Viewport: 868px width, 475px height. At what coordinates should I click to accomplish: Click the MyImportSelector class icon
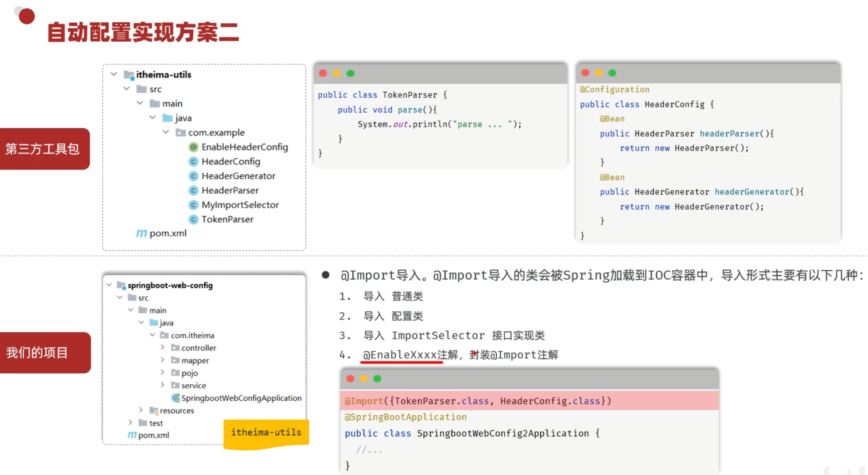[x=193, y=205]
